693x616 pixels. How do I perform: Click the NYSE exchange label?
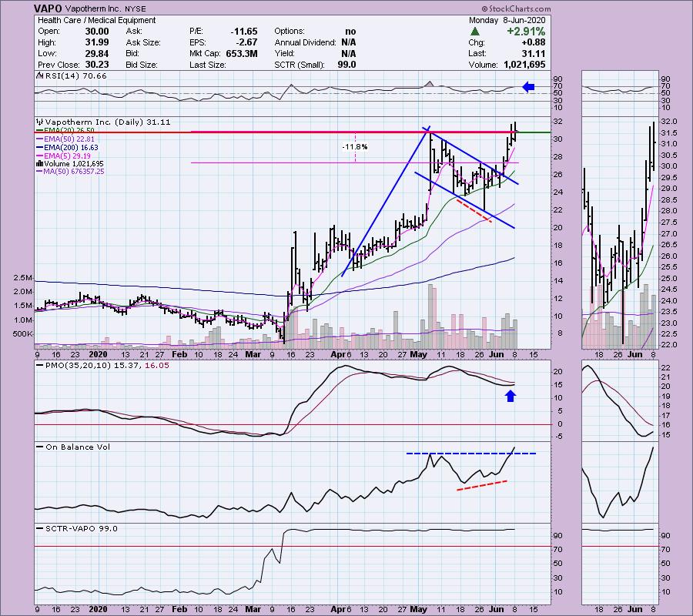(135, 8)
